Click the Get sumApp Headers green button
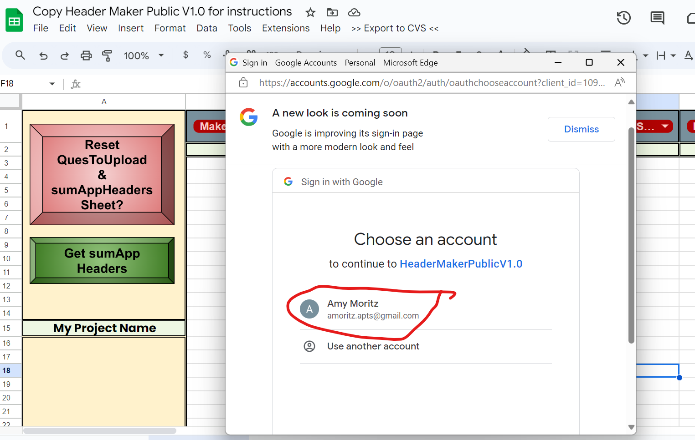The height and width of the screenshot is (440, 695). (x=102, y=261)
